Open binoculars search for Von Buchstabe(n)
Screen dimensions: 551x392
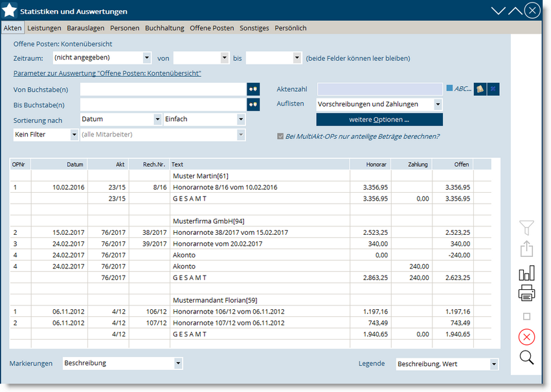coord(253,89)
